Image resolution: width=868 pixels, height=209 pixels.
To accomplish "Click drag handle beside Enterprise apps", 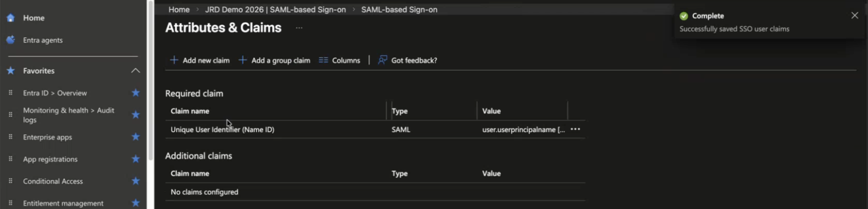I will 10,137.
